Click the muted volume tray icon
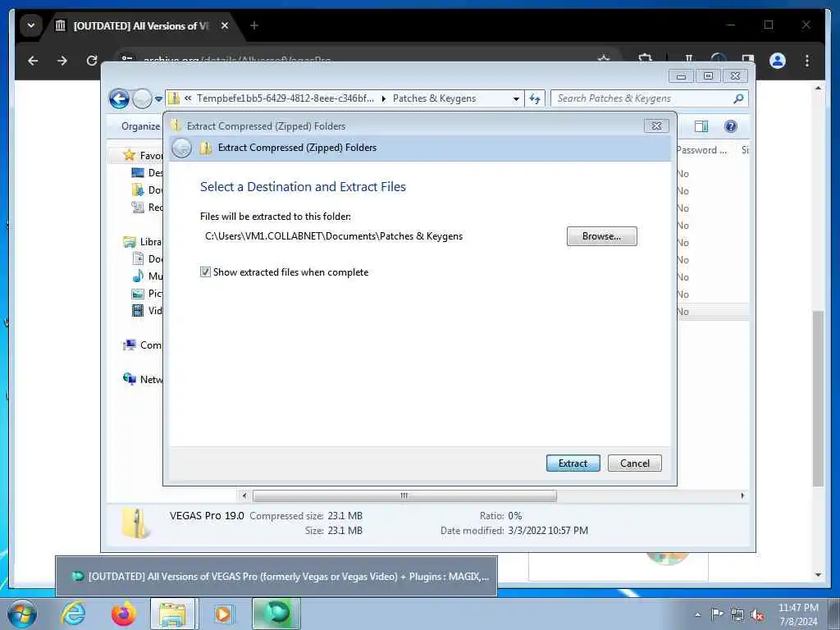 [757, 614]
